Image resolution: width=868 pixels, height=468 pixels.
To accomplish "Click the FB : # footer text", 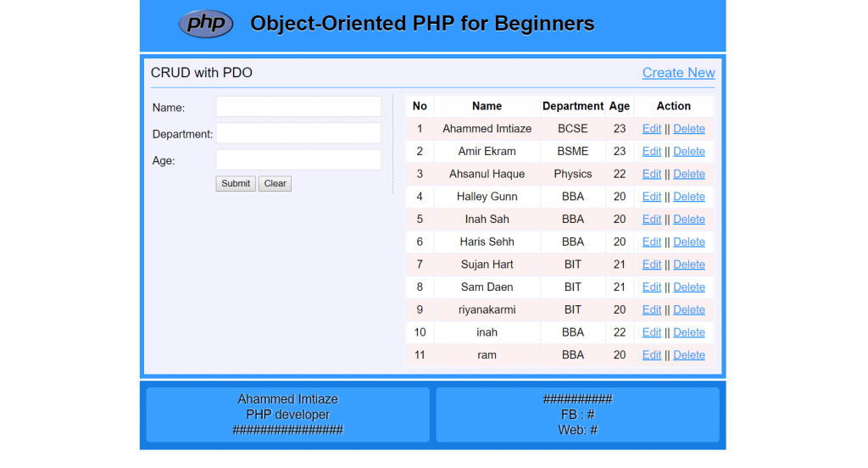I will pyautogui.click(x=578, y=415).
